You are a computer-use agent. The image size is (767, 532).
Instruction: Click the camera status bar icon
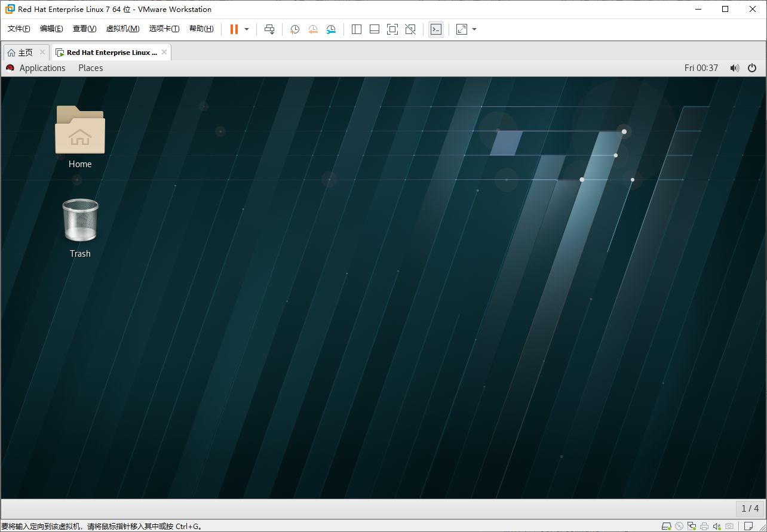click(729, 526)
